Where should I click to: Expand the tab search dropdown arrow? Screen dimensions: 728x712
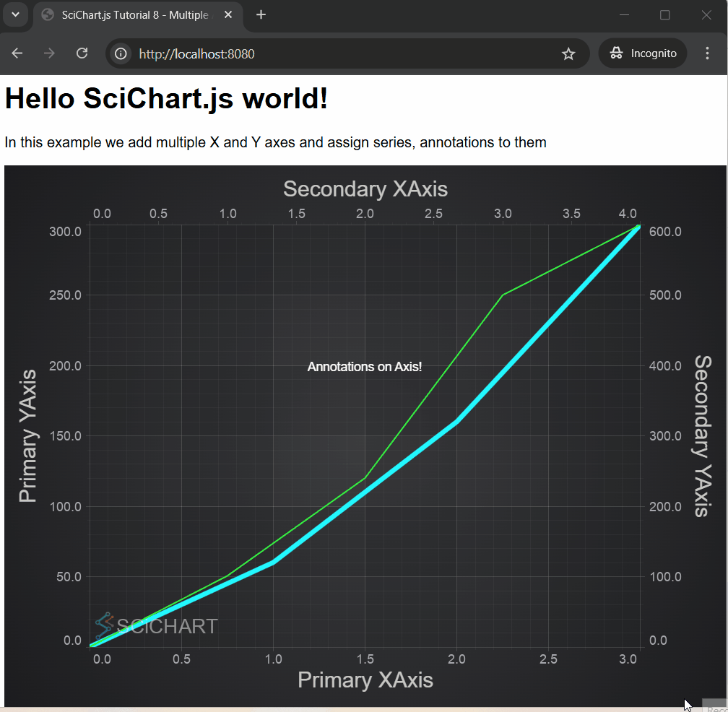click(15, 15)
